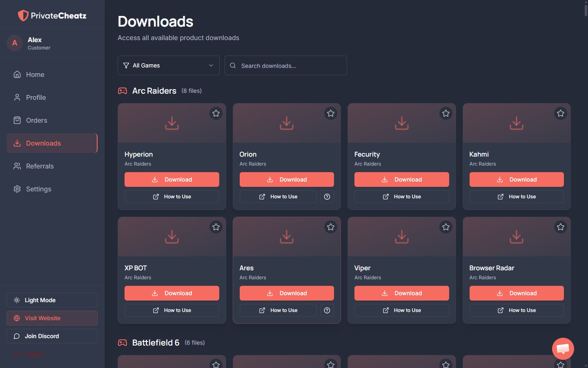Image resolution: width=588 pixels, height=368 pixels.
Task: Click the page vertical scrollbar
Action: [586, 10]
